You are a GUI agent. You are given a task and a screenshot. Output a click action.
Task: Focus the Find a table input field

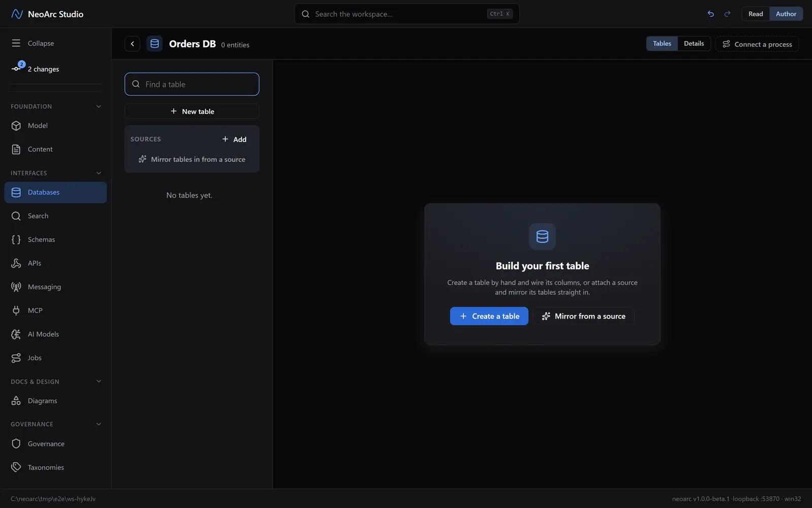coord(192,84)
